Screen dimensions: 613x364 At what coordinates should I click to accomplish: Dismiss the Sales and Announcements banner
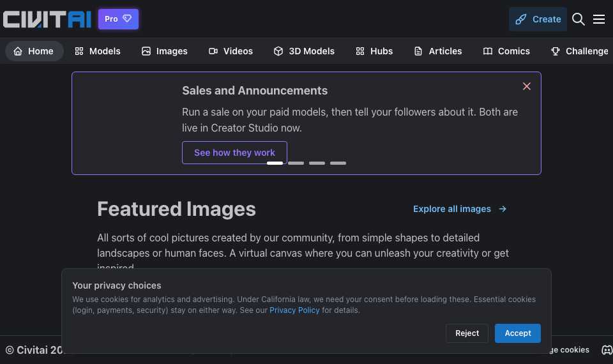(x=527, y=86)
